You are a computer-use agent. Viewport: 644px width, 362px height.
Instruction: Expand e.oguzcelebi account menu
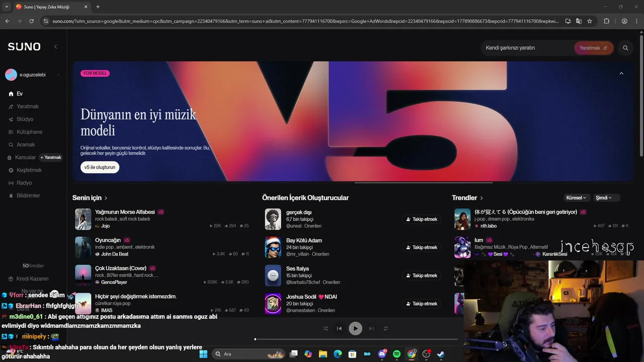point(58,75)
